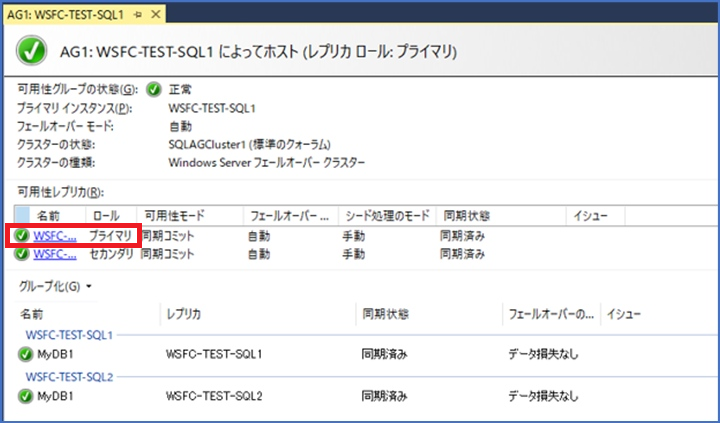Click the large green check icon in the header

(32, 50)
